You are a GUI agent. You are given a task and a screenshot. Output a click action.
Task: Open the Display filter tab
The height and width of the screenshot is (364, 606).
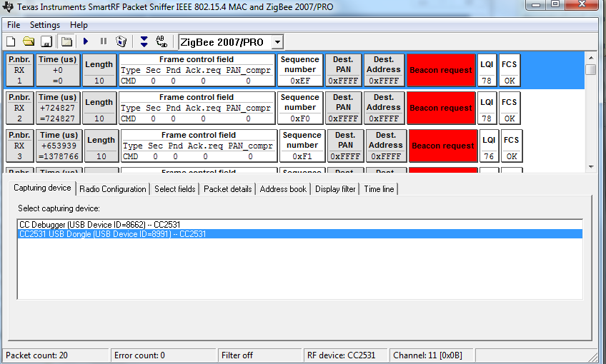(335, 189)
